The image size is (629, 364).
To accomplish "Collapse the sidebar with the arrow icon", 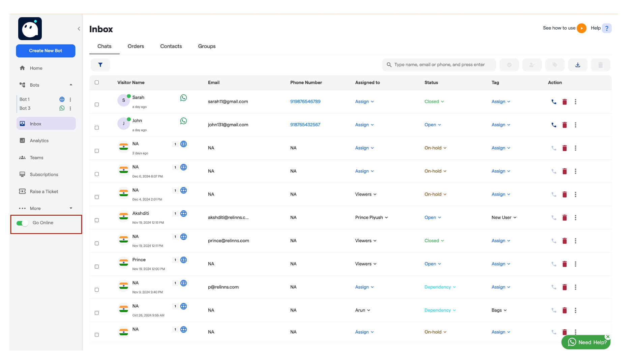I will click(x=79, y=29).
